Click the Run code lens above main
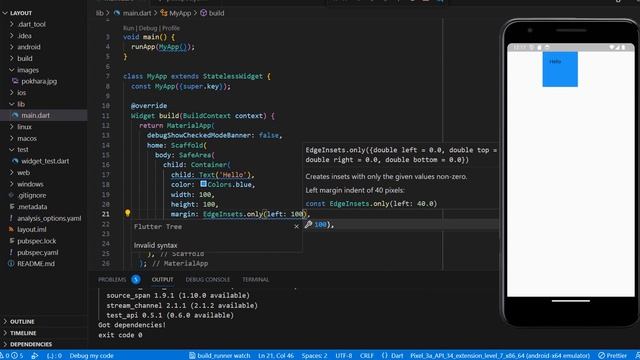Image resolution: width=640 pixels, height=360 pixels. [x=128, y=28]
